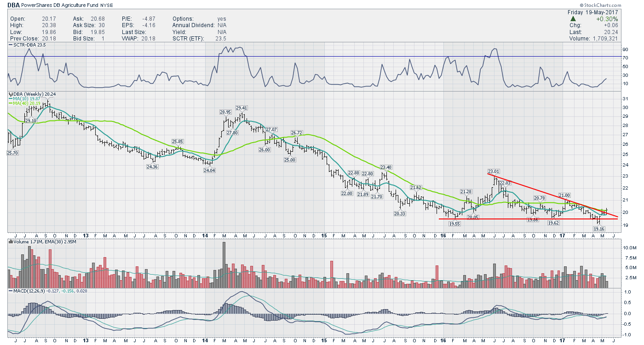The image size is (644, 345).
Task: Click the 27.07 price label
Action: pos(271,130)
